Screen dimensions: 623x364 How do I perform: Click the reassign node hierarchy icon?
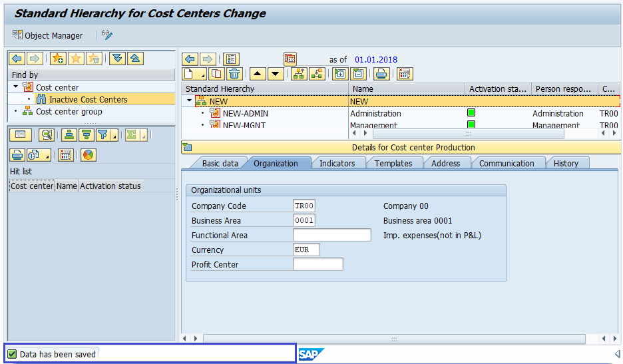[317, 74]
